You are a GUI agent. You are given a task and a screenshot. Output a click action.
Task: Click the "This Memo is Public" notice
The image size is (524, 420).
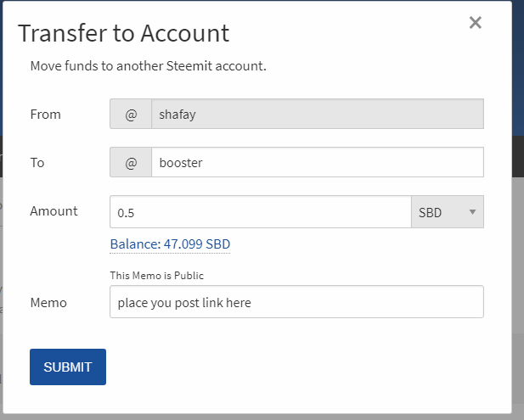(157, 276)
